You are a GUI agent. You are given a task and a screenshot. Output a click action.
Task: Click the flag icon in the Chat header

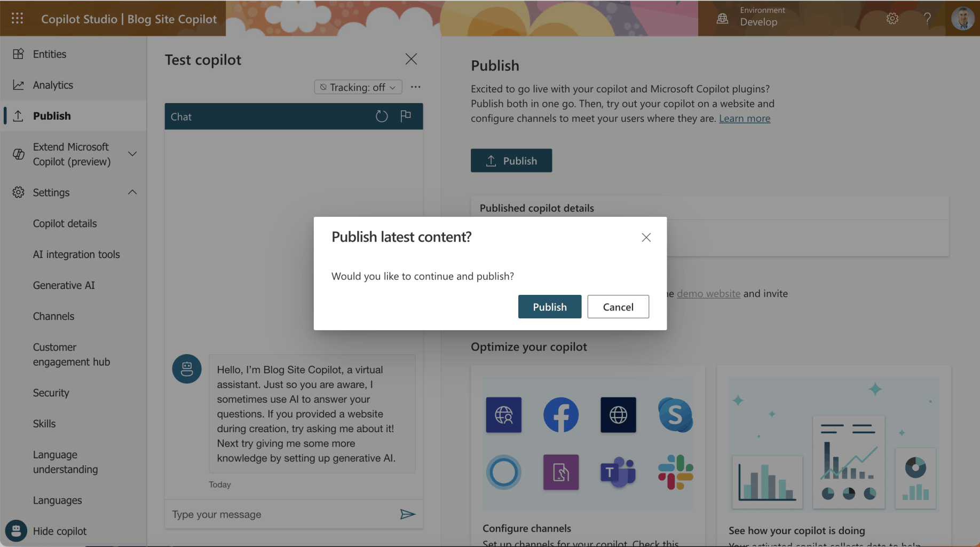pos(406,116)
